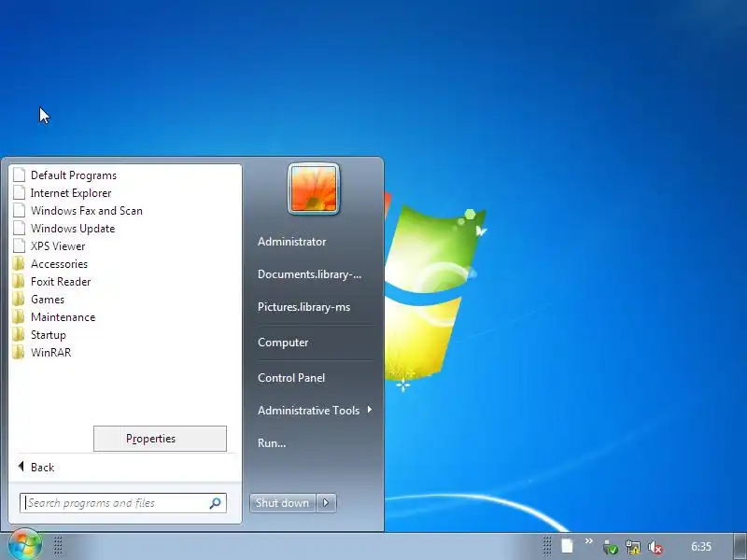Open Default Programs from the list
This screenshot has width=747, height=560.
coord(74,175)
